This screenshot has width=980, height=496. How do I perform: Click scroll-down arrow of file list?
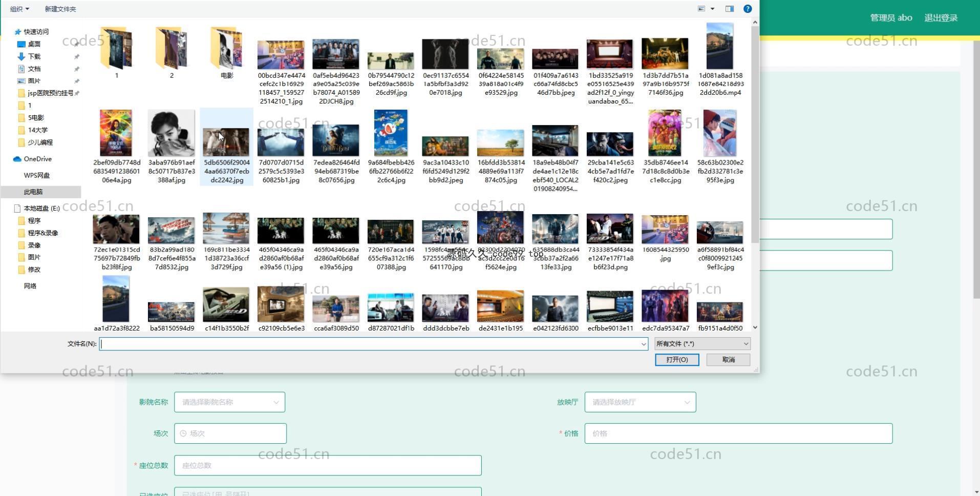pos(755,327)
